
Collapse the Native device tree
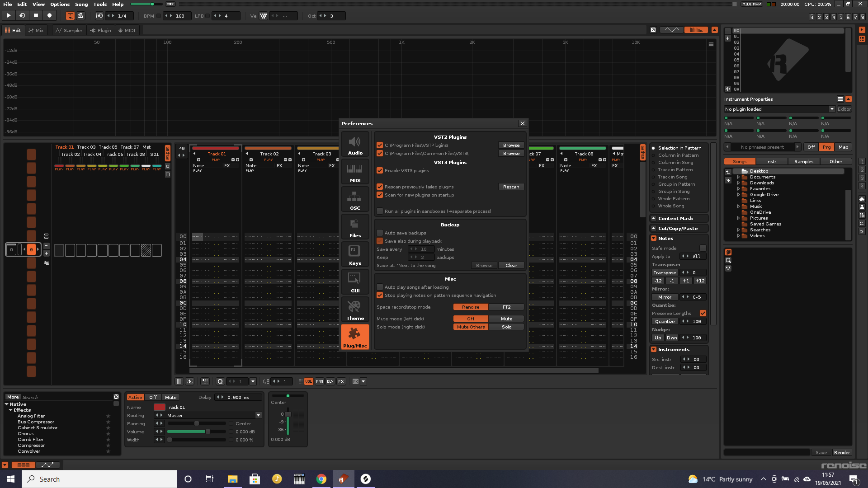coord(7,404)
